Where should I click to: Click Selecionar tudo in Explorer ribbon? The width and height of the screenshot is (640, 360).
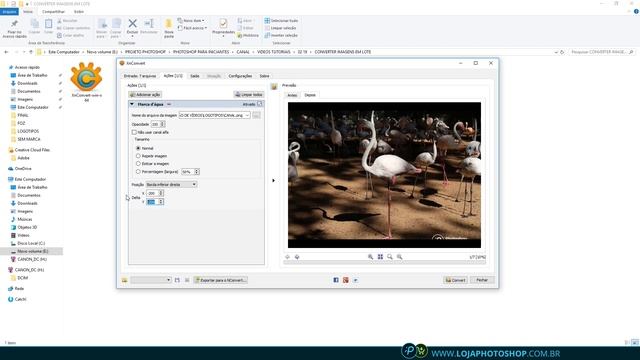(x=281, y=20)
